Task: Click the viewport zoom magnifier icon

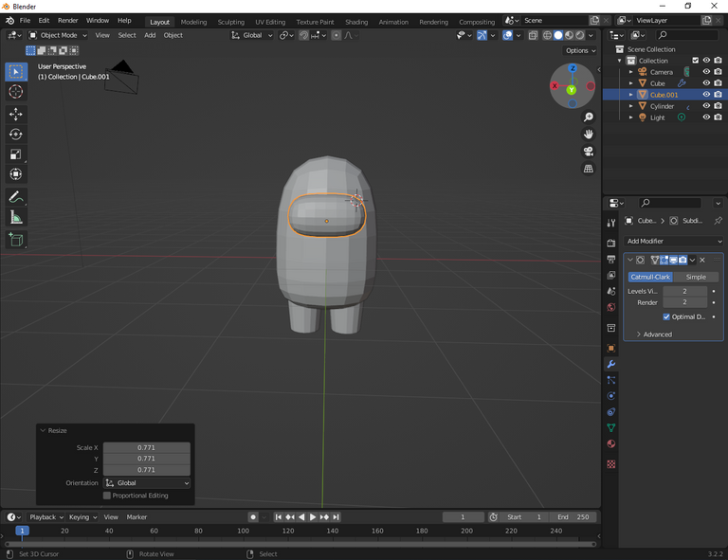Action: coord(589,117)
